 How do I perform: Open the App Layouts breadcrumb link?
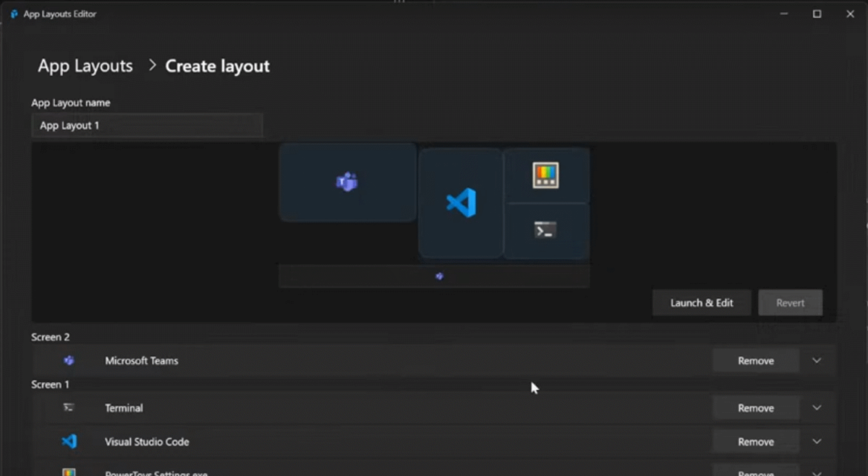85,66
